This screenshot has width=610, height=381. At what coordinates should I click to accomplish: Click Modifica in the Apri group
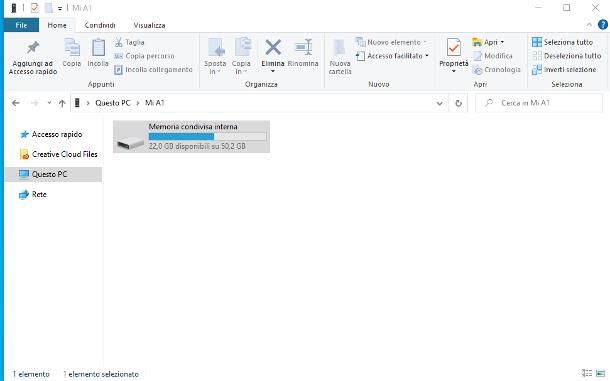tap(493, 56)
